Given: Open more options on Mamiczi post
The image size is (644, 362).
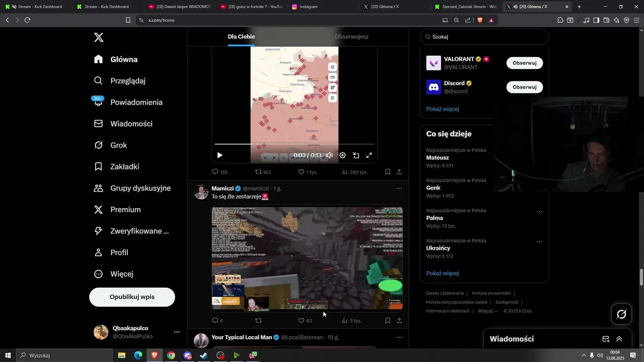Looking at the screenshot, I should (399, 189).
